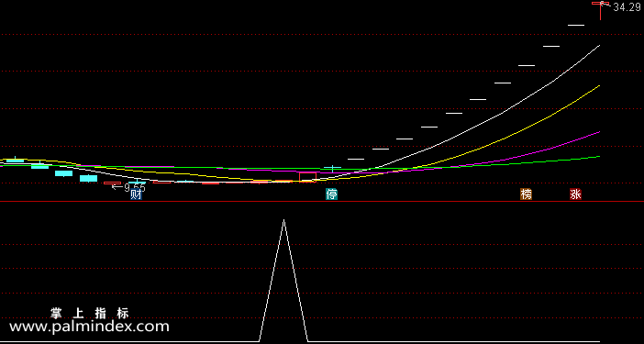The width and height of the screenshot is (644, 344).
Task: Click the 9.55 low price label
Action: (x=135, y=188)
